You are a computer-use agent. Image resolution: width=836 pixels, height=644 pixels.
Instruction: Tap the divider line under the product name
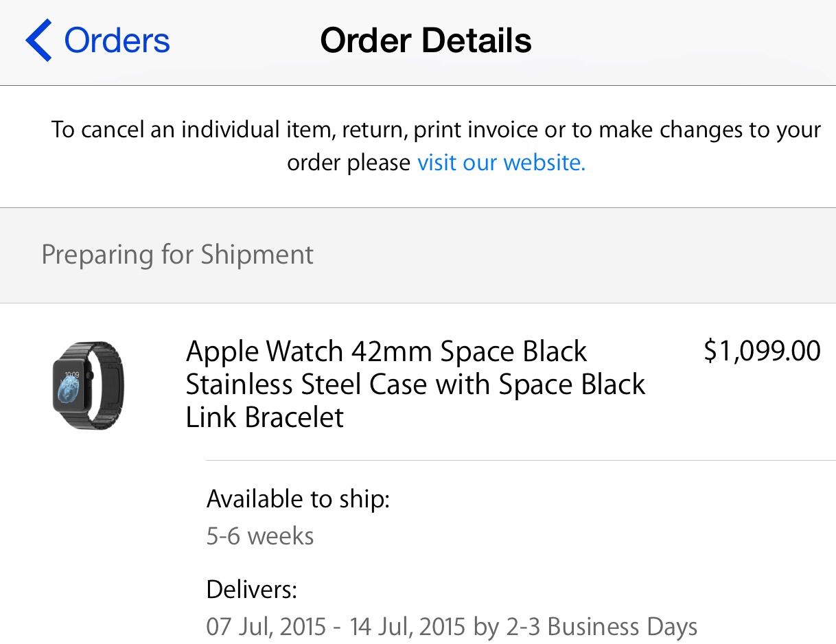(x=520, y=460)
